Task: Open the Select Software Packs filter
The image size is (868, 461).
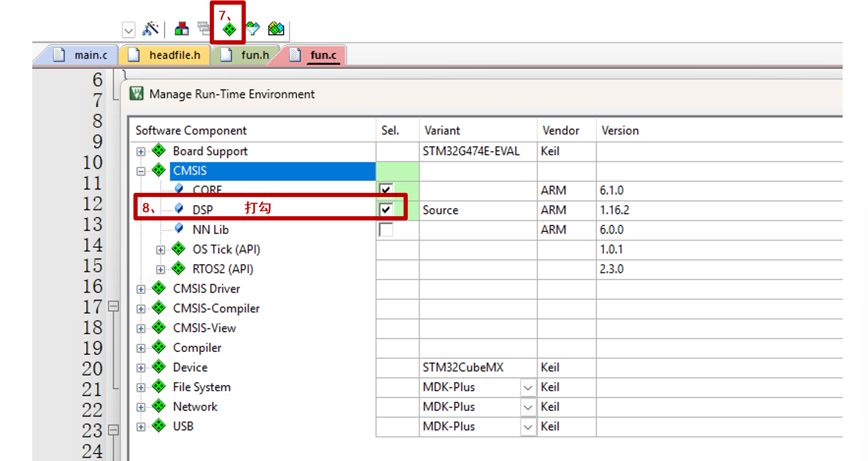Action: tap(253, 29)
